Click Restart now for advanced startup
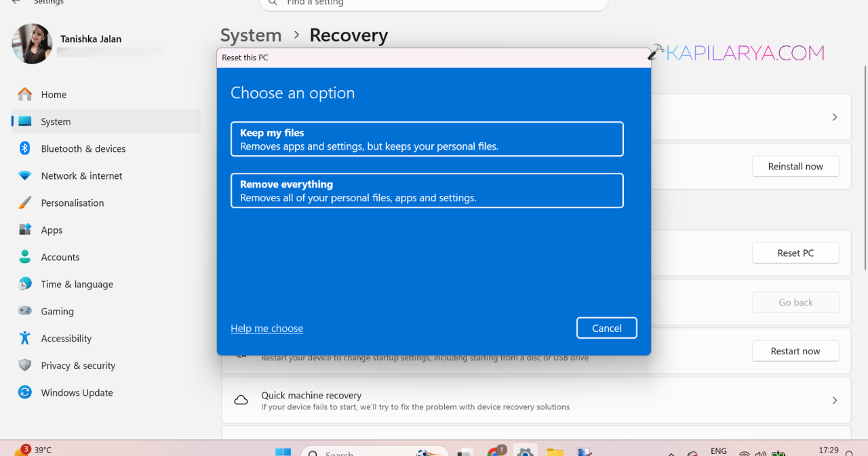 (x=795, y=351)
